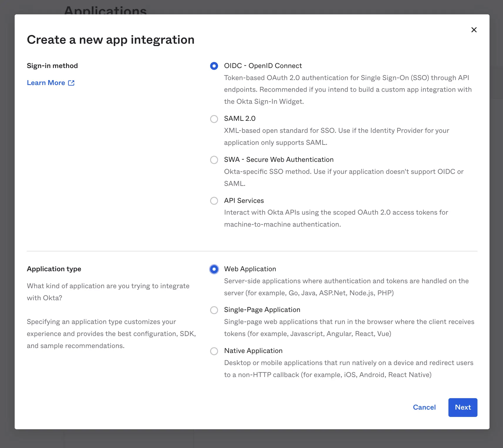Click the Web Application option label
503x448 pixels.
point(250,269)
